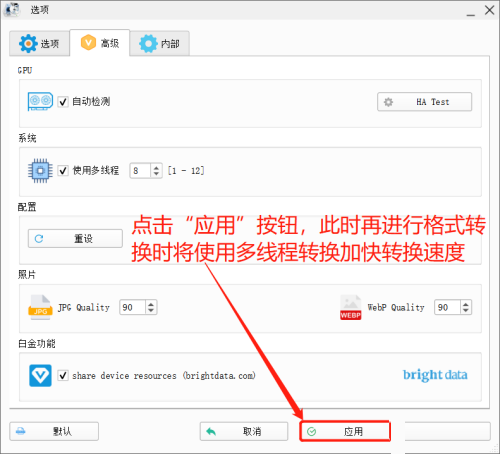
Task: Click the refresh arrow icon on 重设
Action: click(x=39, y=239)
